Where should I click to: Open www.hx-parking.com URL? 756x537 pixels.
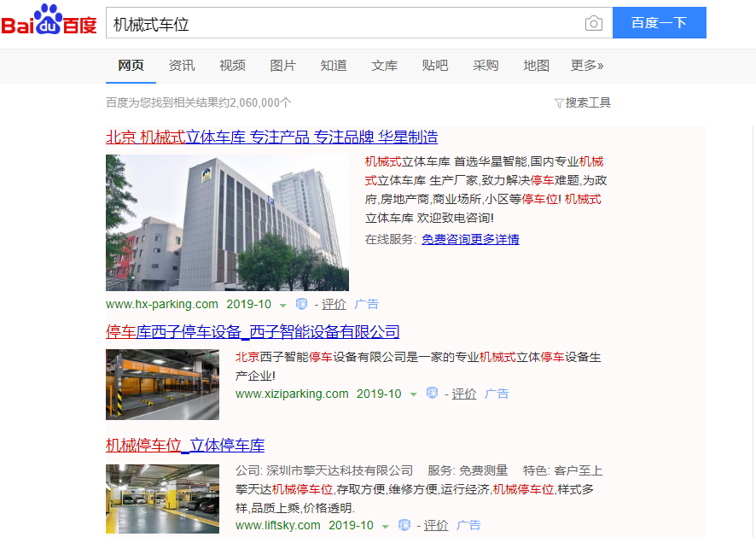162,304
